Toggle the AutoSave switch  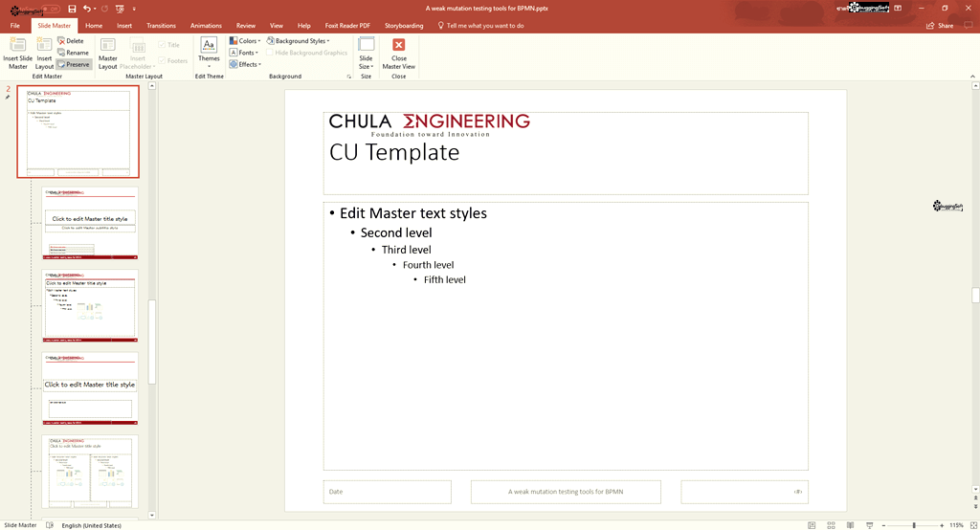[x=51, y=9]
